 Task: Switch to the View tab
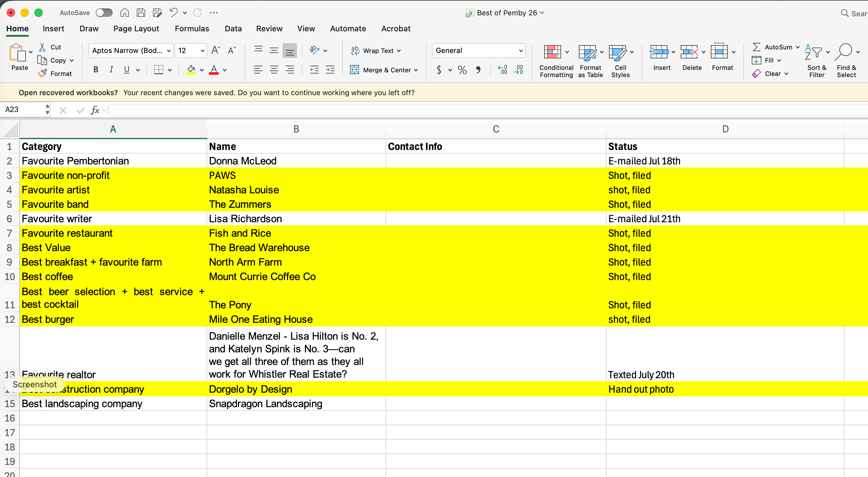click(x=306, y=29)
